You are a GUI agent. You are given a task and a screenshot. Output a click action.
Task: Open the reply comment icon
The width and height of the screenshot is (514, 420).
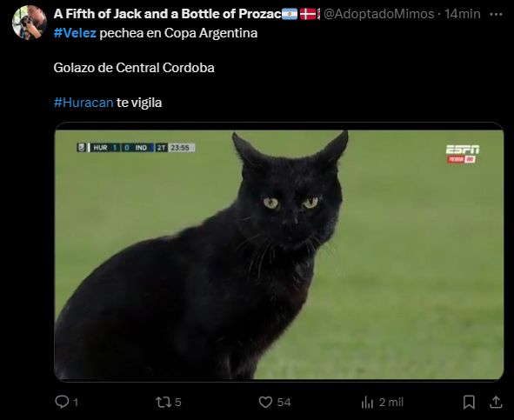tap(62, 402)
